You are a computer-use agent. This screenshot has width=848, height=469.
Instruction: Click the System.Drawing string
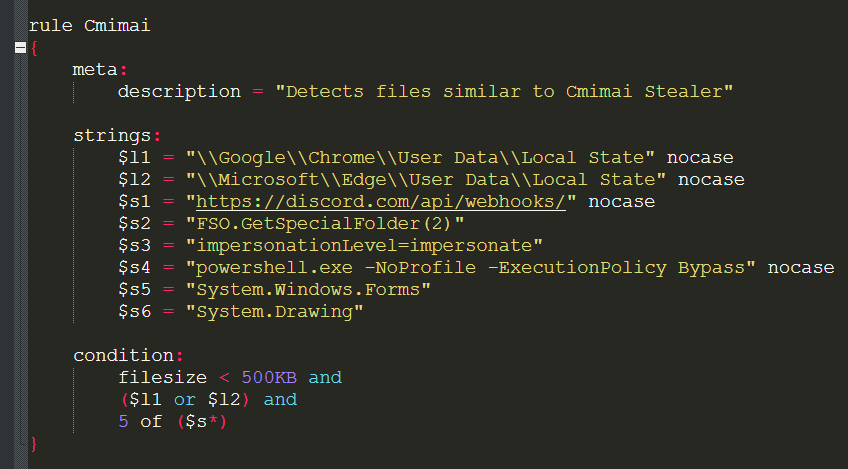[275, 312]
